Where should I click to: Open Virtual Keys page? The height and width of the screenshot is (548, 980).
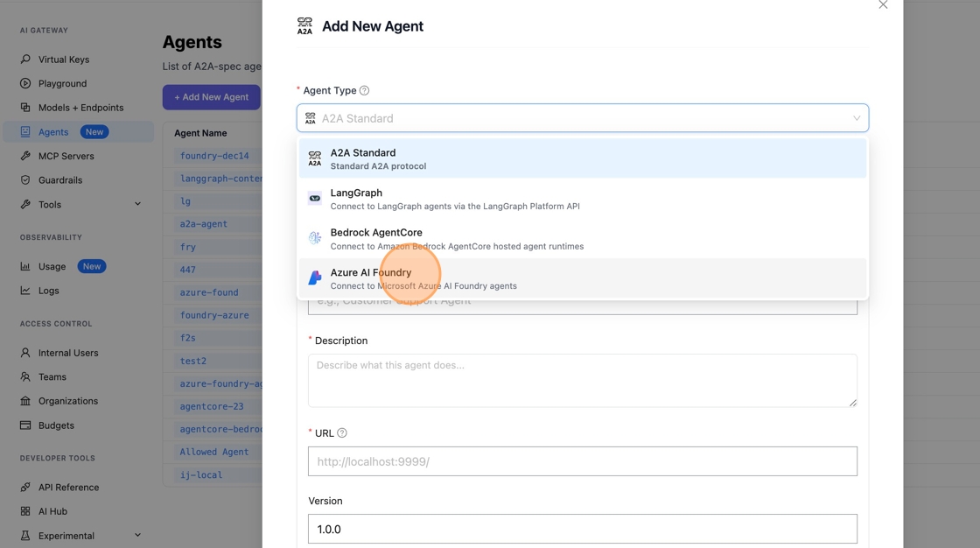coord(64,60)
